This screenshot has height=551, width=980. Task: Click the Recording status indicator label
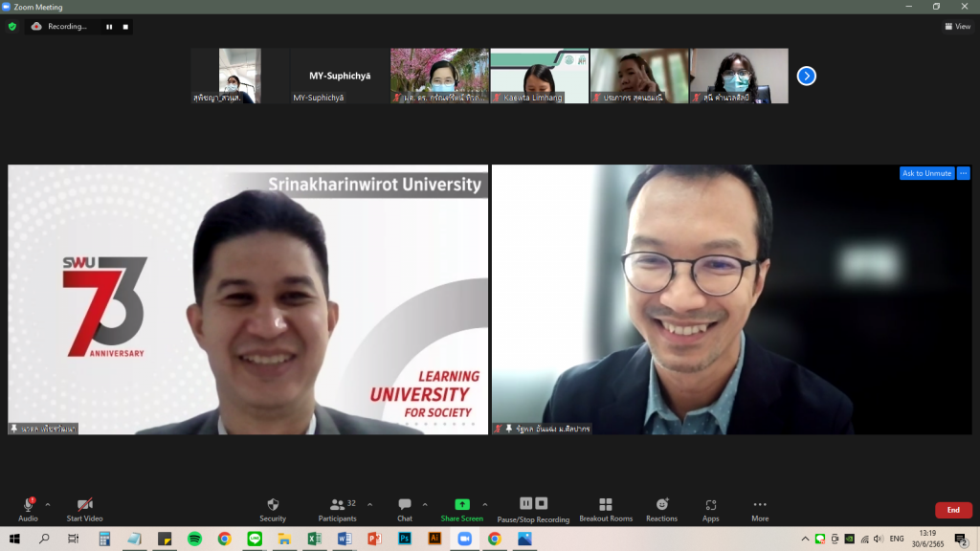(x=68, y=26)
